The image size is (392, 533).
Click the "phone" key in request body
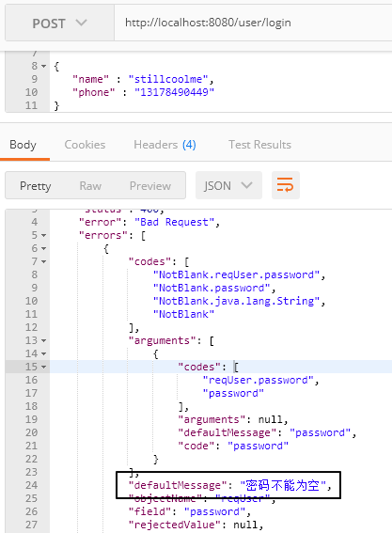93,92
